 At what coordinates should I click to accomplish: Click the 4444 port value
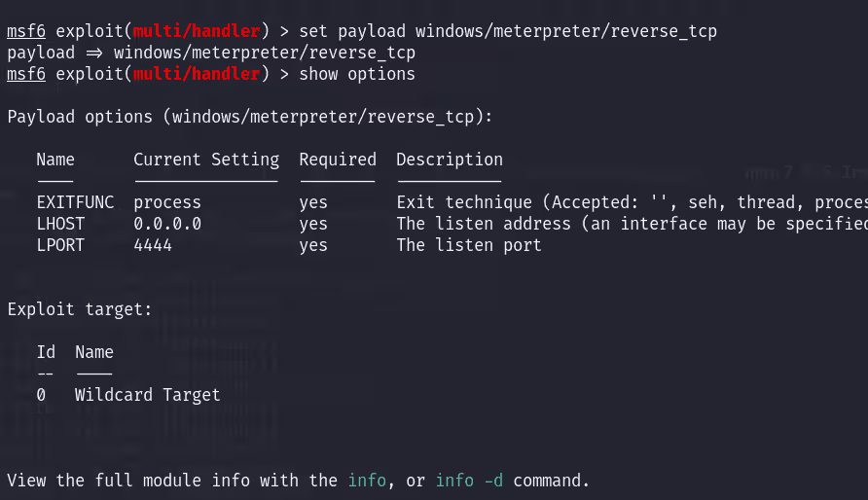(153, 245)
